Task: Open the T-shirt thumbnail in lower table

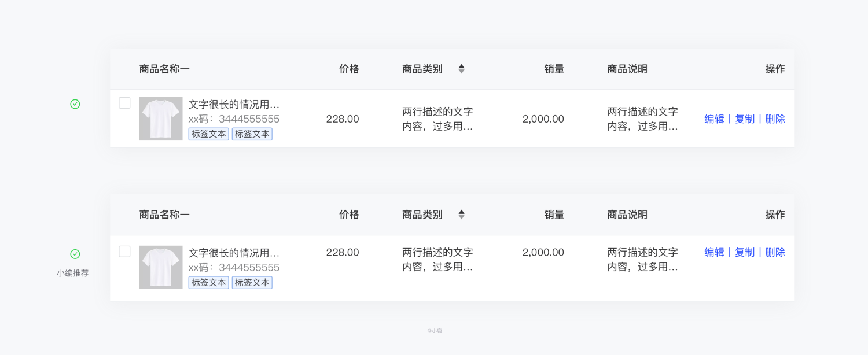Action: 161,267
